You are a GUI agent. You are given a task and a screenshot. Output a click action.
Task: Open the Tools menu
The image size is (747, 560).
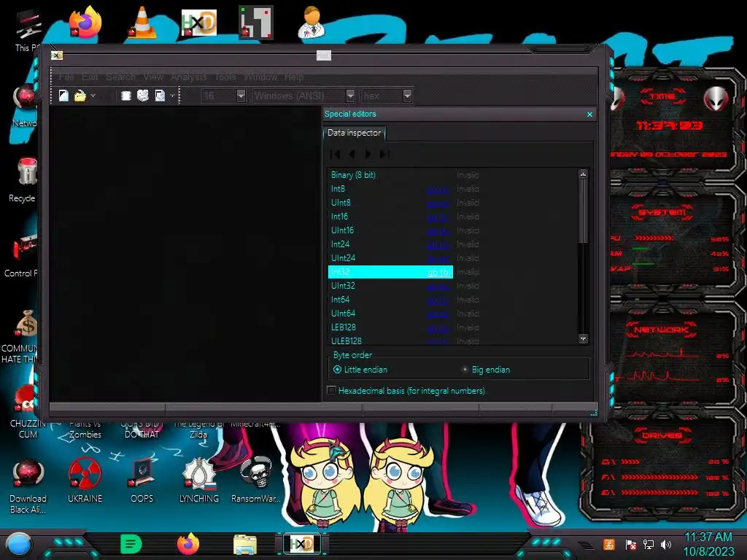tap(225, 77)
